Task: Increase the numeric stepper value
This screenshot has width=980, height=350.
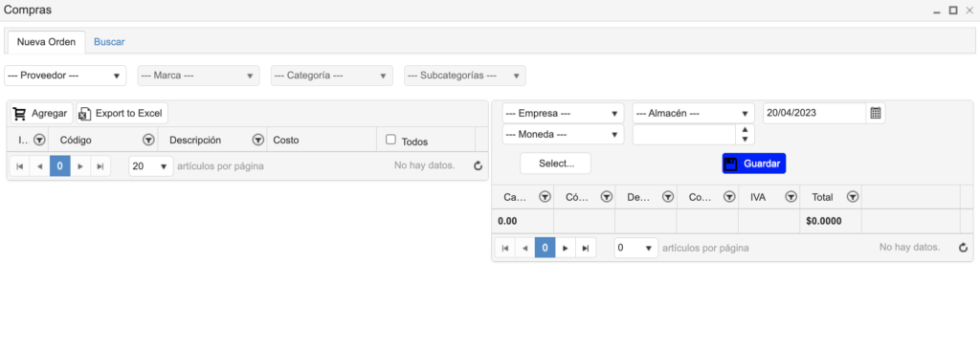Action: coord(745,129)
